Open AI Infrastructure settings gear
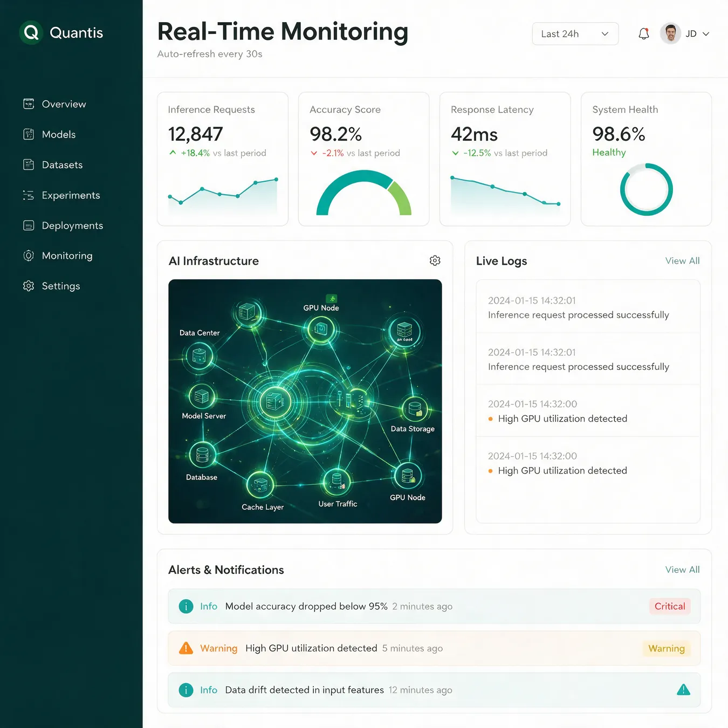 pyautogui.click(x=435, y=260)
